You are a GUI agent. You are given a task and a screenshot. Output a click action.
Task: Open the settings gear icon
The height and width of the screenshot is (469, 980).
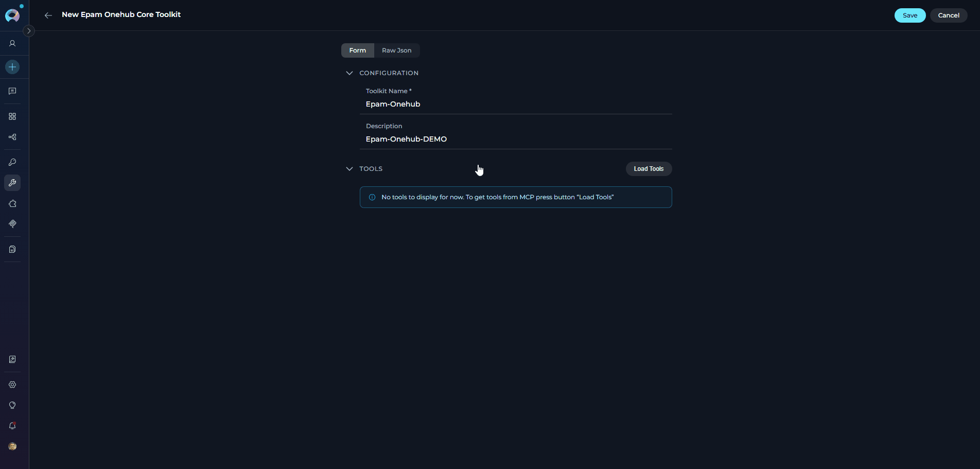[12, 385]
